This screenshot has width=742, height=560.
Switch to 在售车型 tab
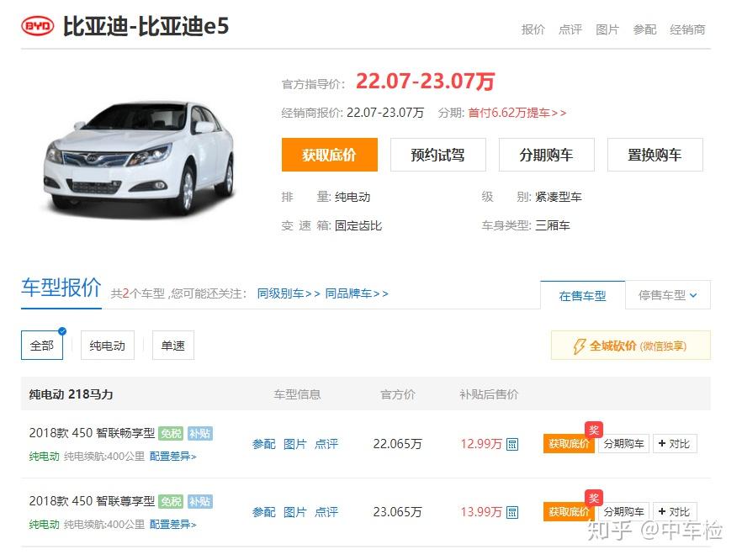click(x=582, y=296)
